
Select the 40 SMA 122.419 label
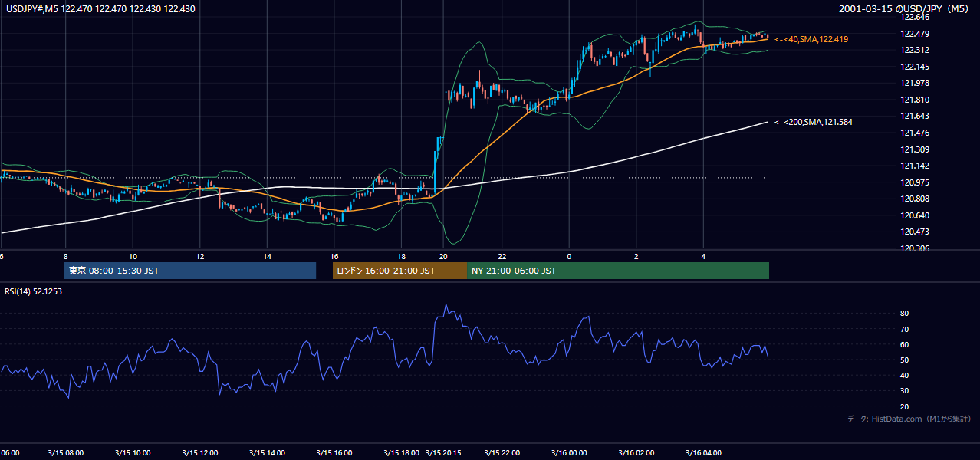pos(811,39)
